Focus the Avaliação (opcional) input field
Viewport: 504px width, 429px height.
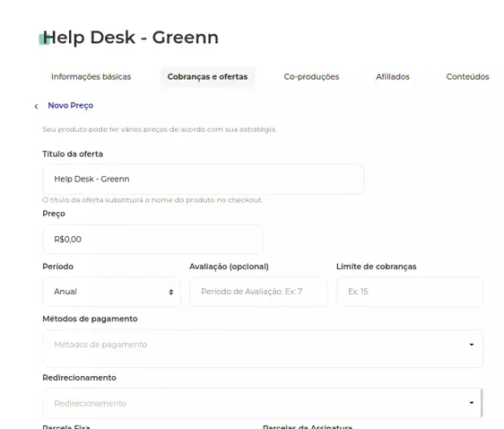pos(258,292)
